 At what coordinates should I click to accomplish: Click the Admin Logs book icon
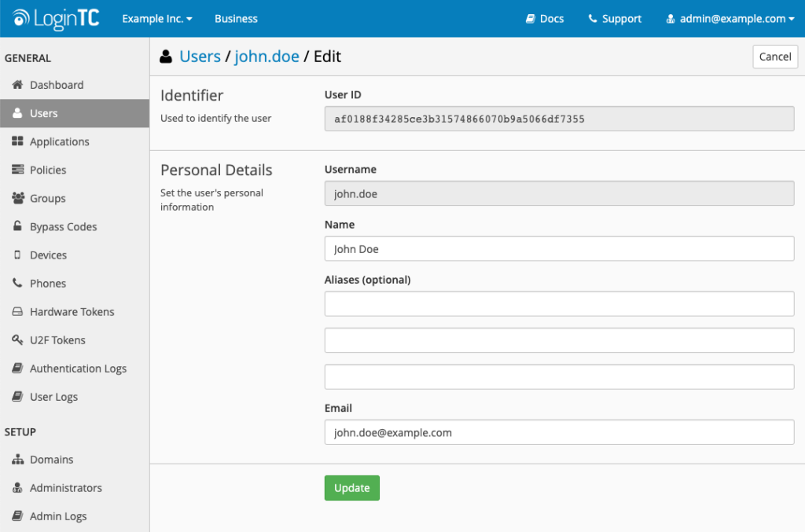[17, 515]
